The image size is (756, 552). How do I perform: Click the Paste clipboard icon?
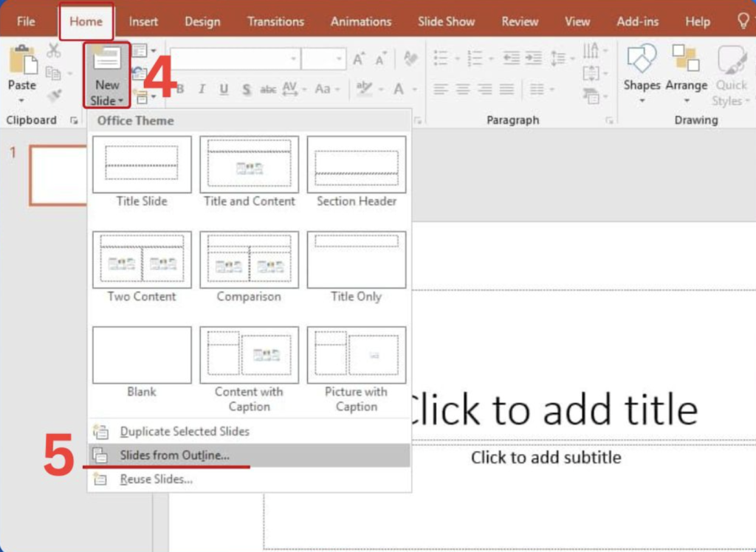21,61
